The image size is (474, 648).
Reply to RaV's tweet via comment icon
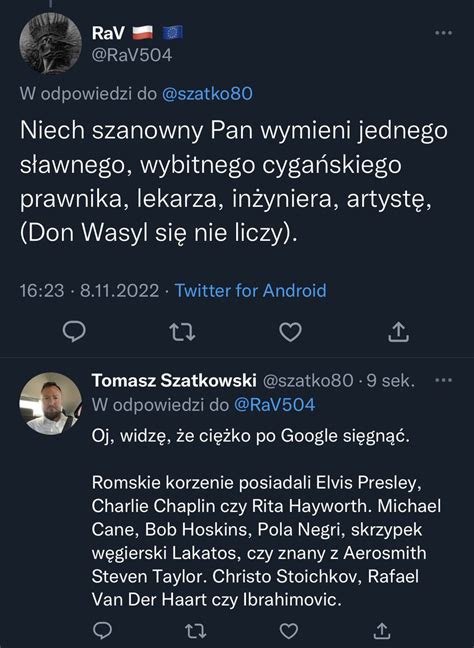(74, 331)
